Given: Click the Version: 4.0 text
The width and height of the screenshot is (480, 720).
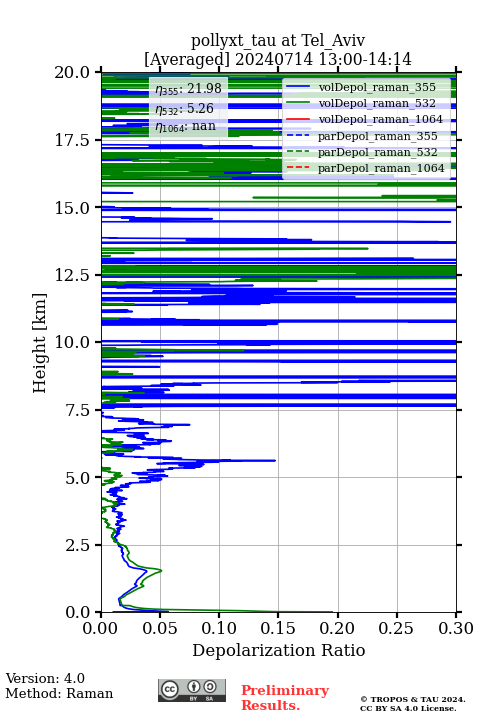Looking at the screenshot, I should pyautogui.click(x=45, y=678).
